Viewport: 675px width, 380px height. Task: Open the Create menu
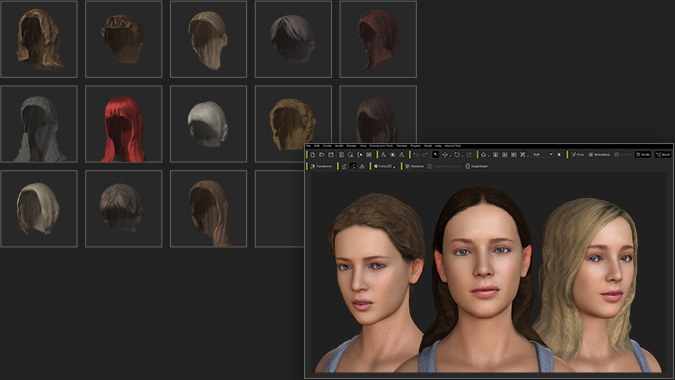click(327, 146)
